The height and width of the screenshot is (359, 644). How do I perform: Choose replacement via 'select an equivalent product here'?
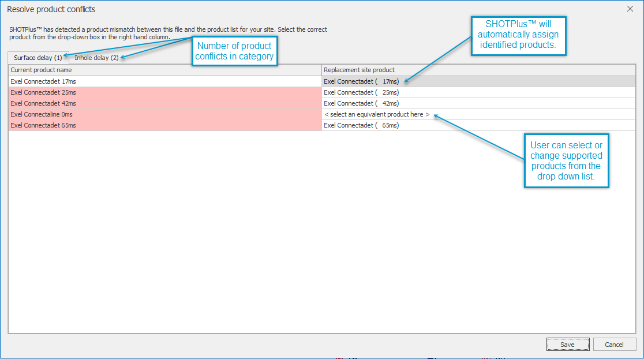click(478, 114)
